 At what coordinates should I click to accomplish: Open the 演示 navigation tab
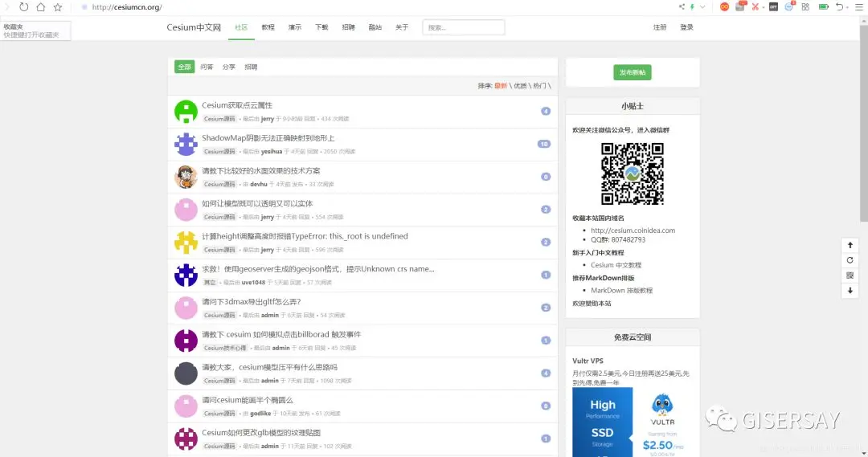[295, 27]
